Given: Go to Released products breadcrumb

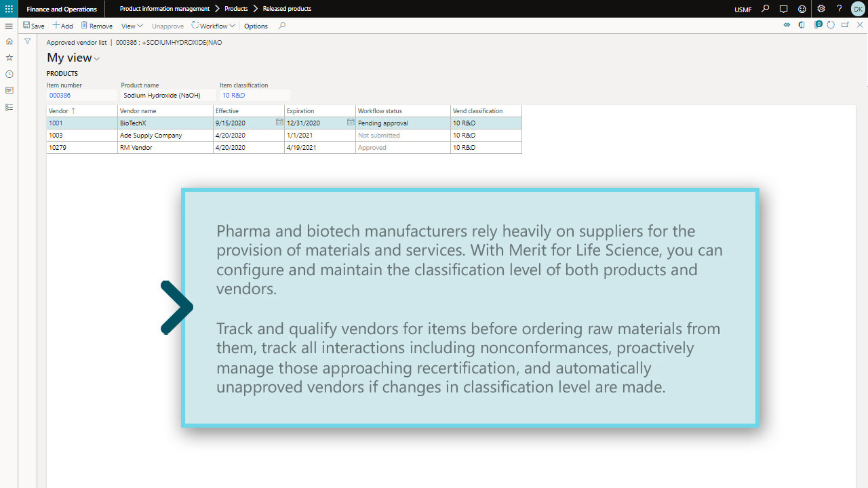Looking at the screenshot, I should pos(287,9).
